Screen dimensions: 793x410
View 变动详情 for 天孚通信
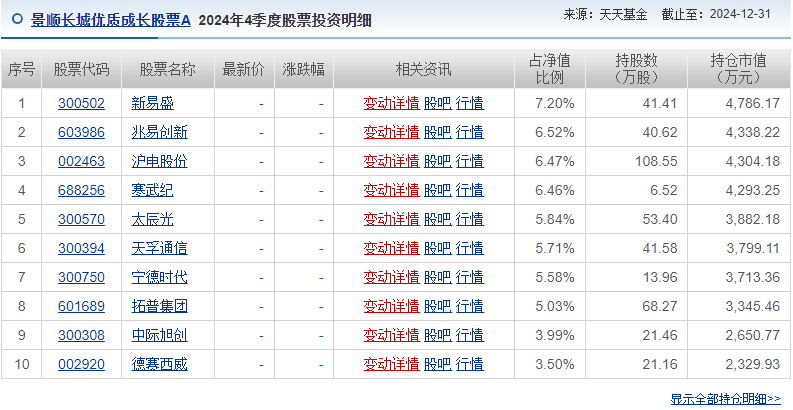[391, 248]
